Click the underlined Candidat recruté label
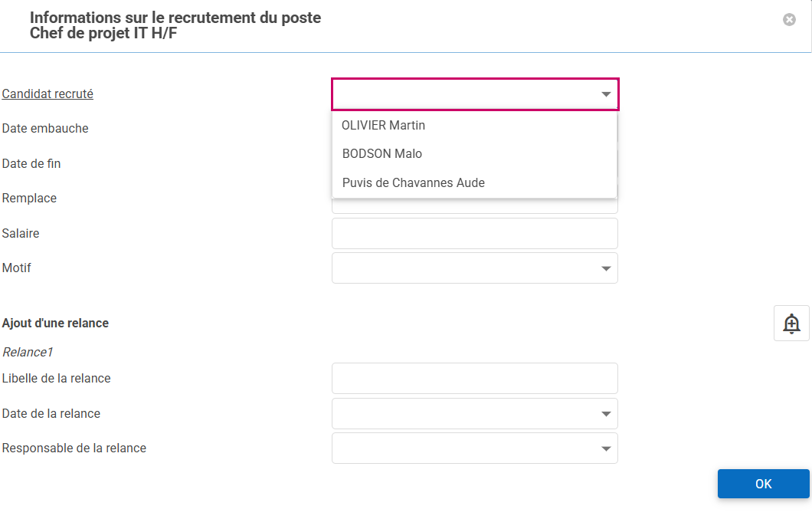This screenshot has width=812, height=519. tap(47, 94)
